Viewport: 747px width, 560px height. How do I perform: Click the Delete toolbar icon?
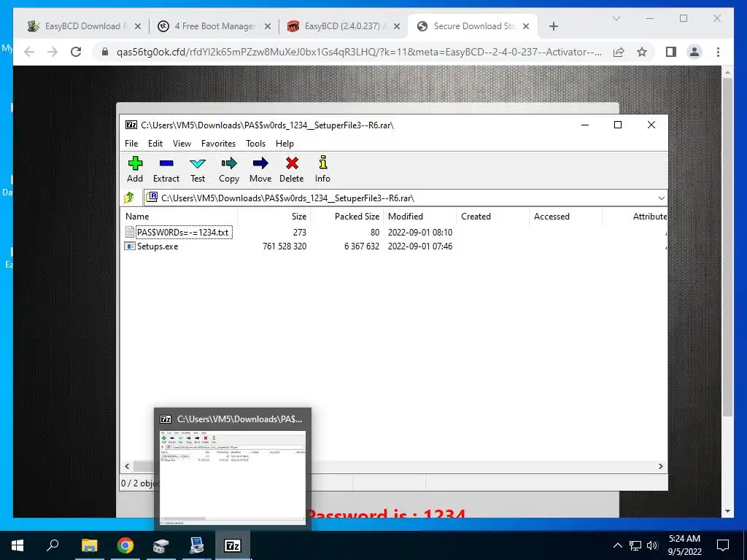[292, 163]
